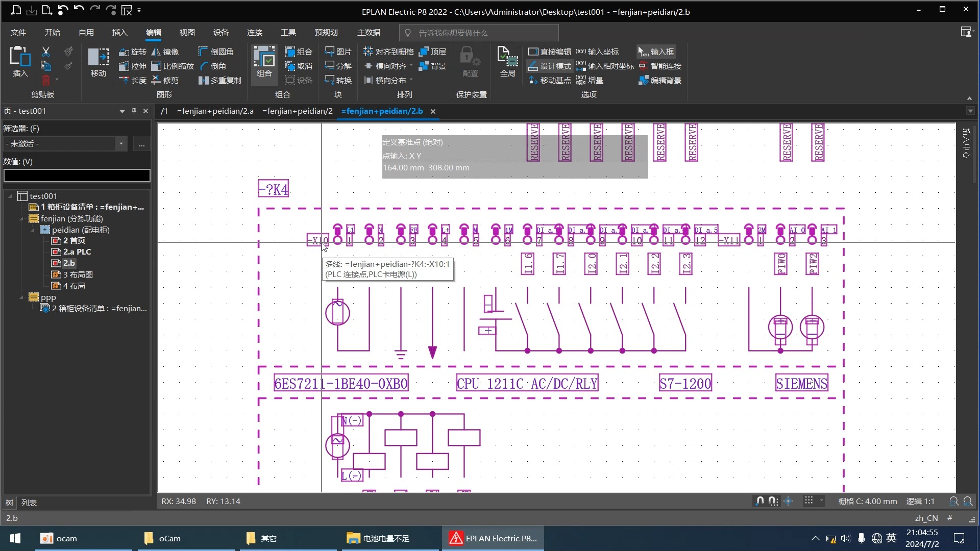Select the 修剪 (Trim) tool
The height and width of the screenshot is (551, 980).
click(x=165, y=80)
